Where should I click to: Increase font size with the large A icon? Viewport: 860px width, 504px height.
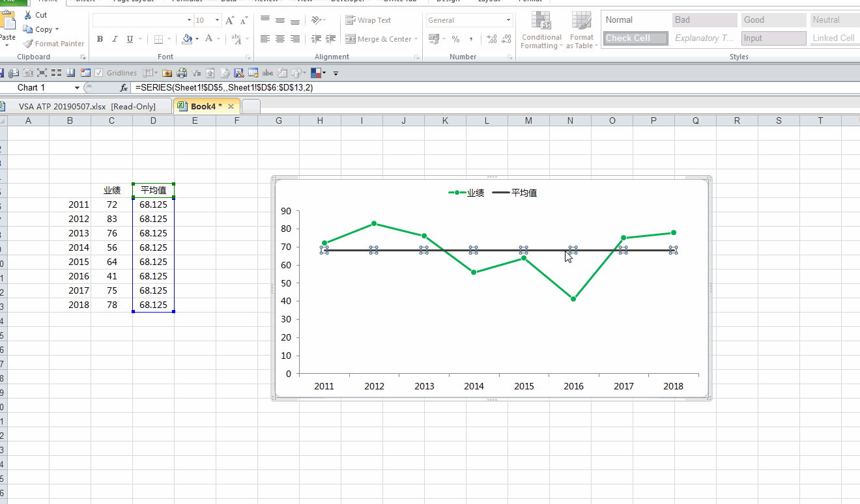[x=230, y=21]
